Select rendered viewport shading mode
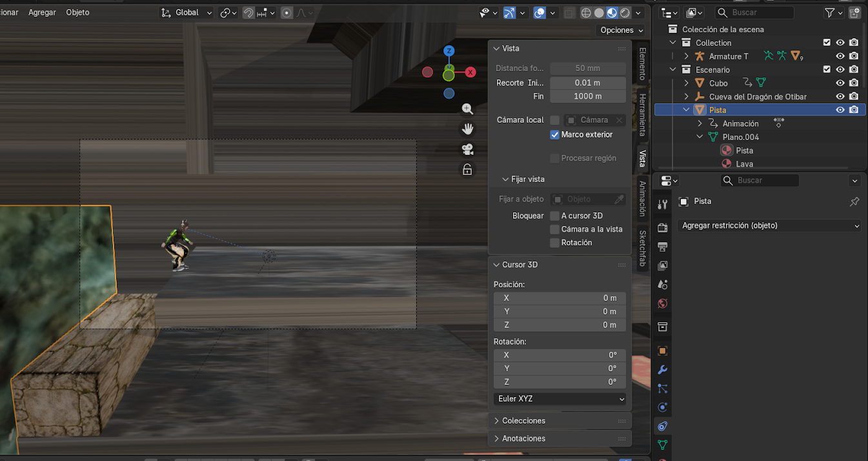 [625, 13]
